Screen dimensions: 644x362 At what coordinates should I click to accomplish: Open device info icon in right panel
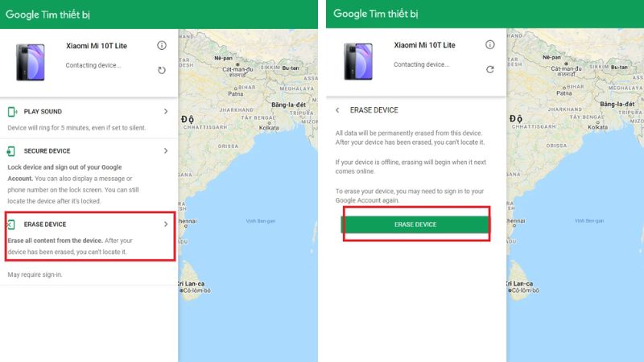490,44
